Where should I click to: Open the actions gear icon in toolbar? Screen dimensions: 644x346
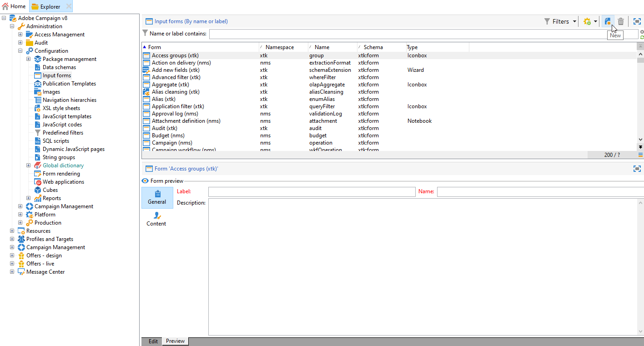pos(587,21)
